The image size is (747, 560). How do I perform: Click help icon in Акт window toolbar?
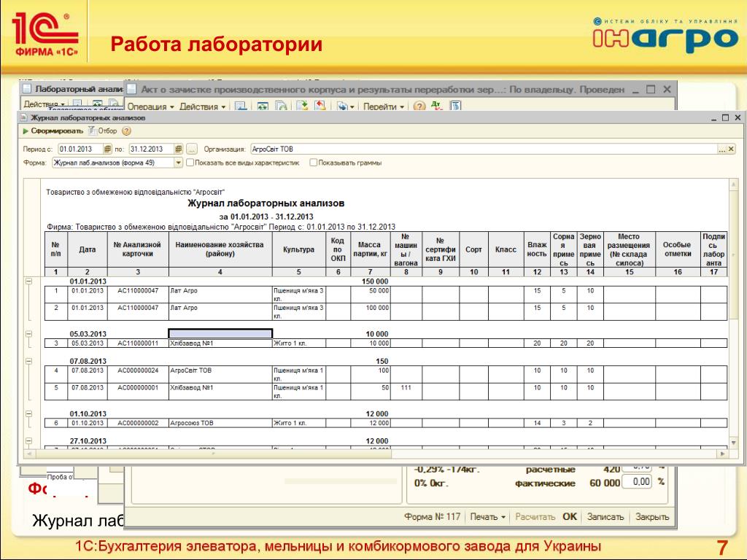[x=419, y=106]
